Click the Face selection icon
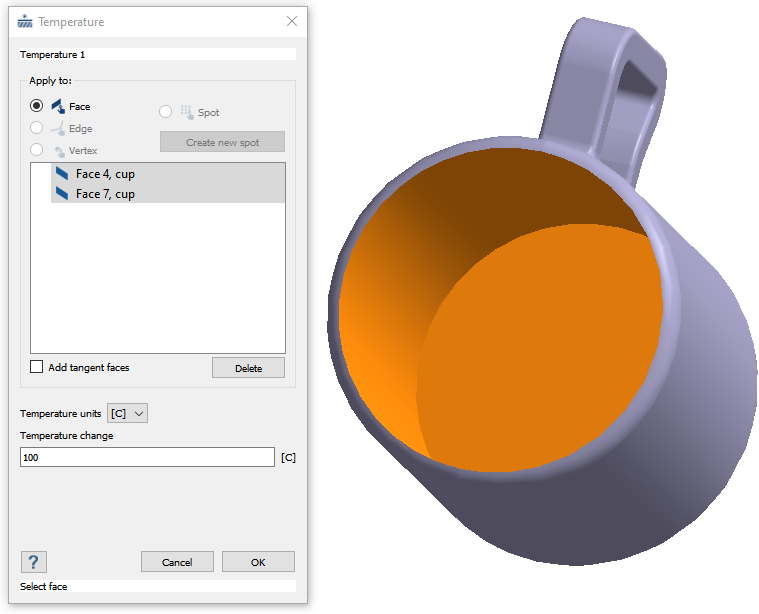The image size is (759, 614). tap(57, 105)
